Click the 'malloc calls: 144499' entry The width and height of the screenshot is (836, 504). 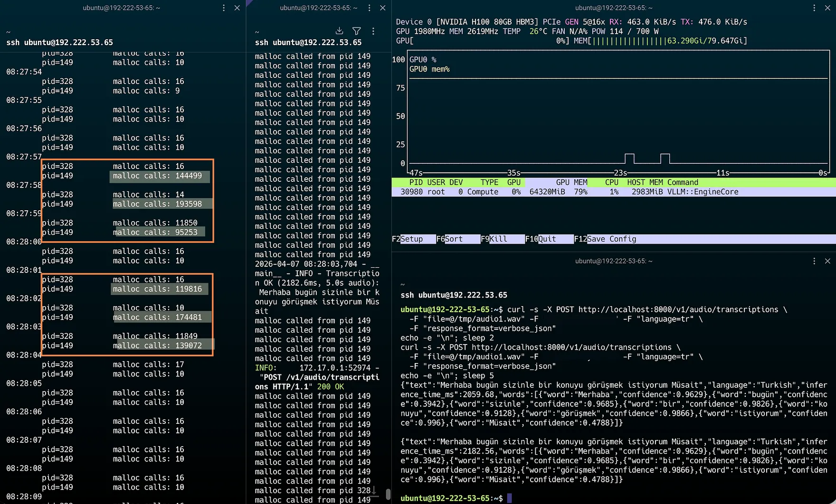(x=157, y=176)
